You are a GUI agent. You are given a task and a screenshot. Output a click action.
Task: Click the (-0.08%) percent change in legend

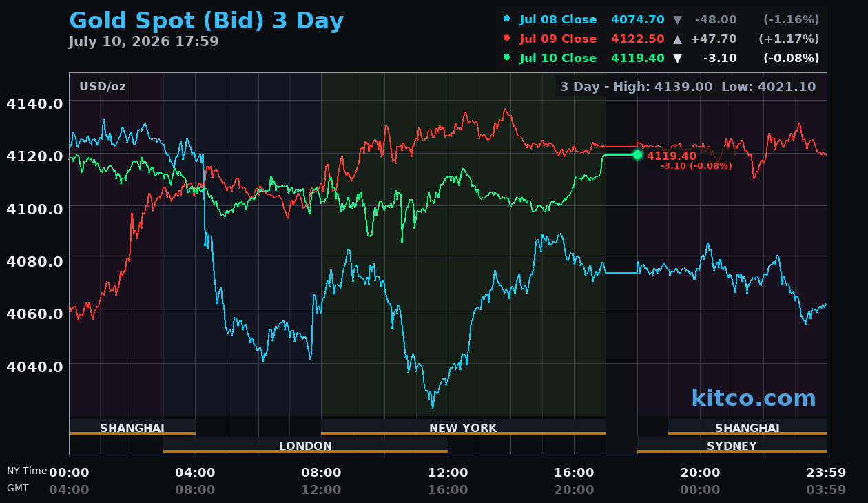tap(791, 59)
